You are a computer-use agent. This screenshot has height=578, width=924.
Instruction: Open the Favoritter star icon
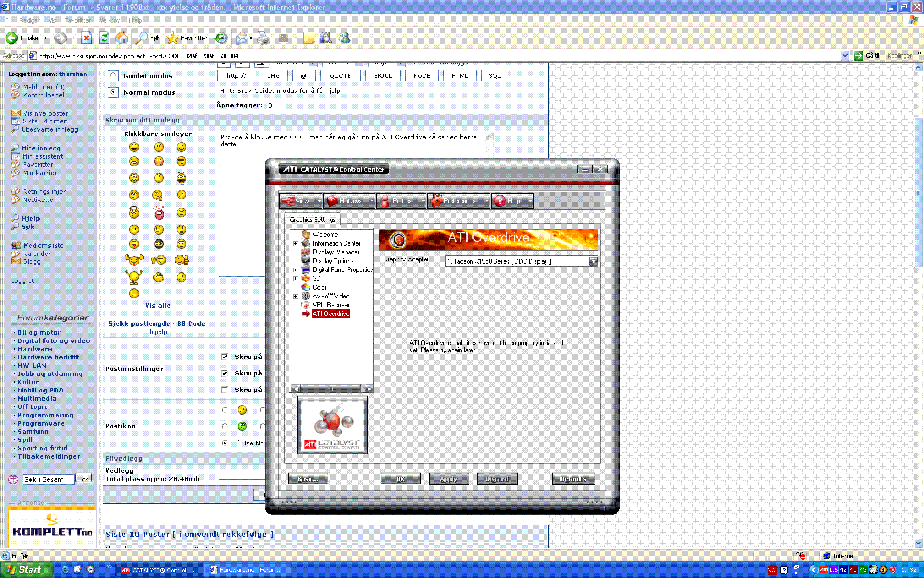click(172, 38)
